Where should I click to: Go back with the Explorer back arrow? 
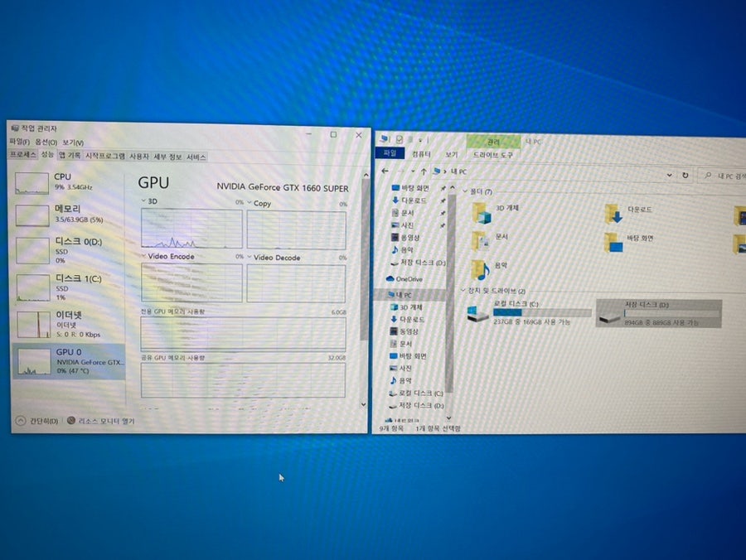385,171
